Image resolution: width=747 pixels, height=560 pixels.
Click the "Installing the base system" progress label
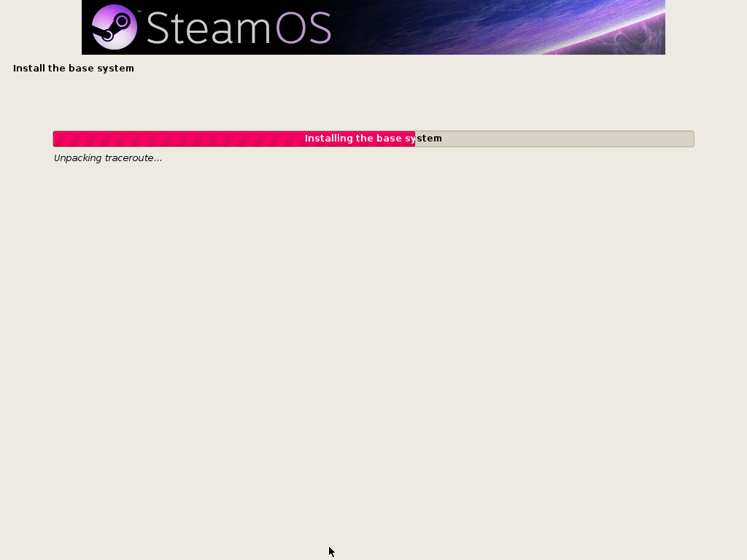point(373,139)
